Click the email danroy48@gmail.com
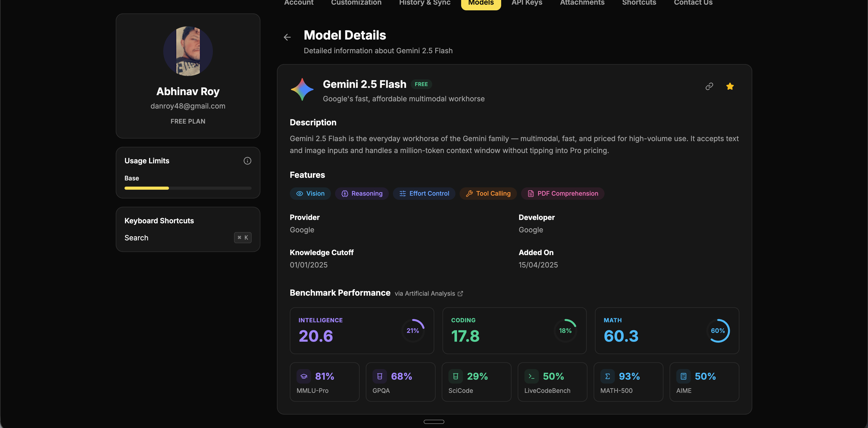Image resolution: width=868 pixels, height=428 pixels. point(188,106)
